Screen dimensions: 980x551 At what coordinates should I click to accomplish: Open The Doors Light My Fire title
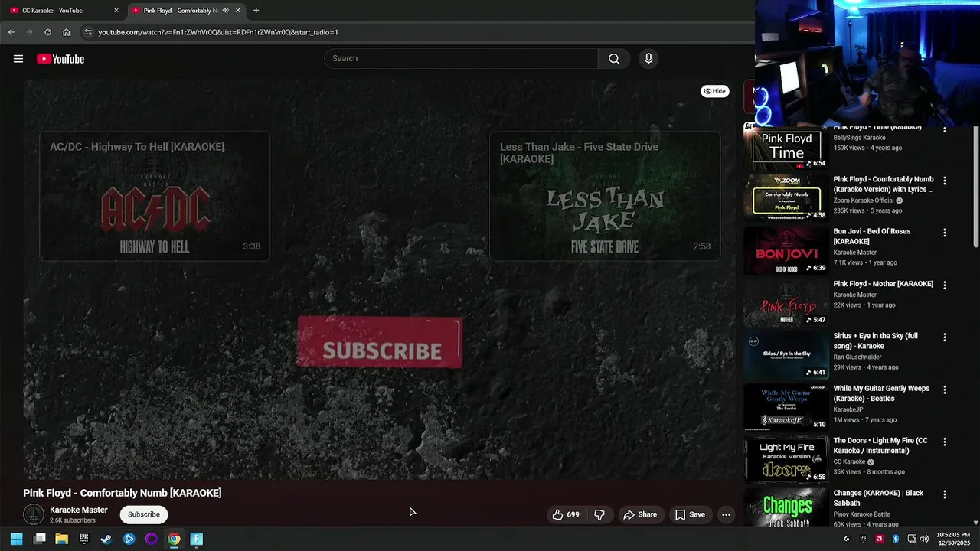(x=880, y=445)
